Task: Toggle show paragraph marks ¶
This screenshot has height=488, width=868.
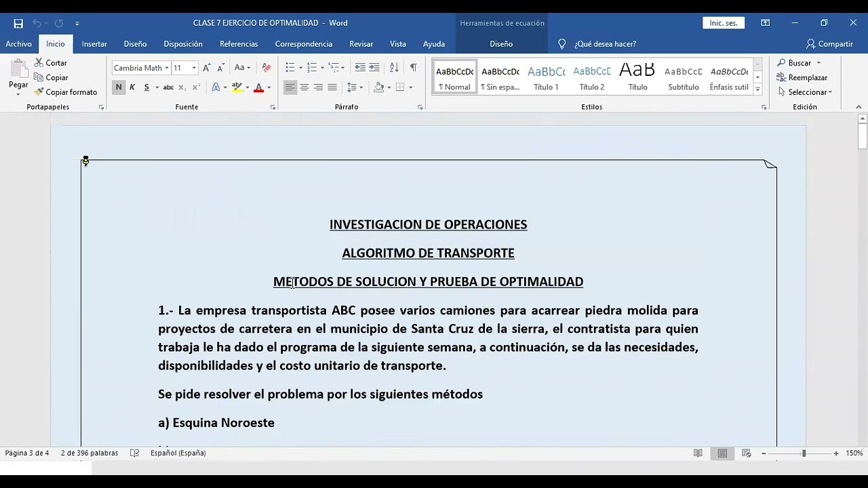Action: [413, 68]
